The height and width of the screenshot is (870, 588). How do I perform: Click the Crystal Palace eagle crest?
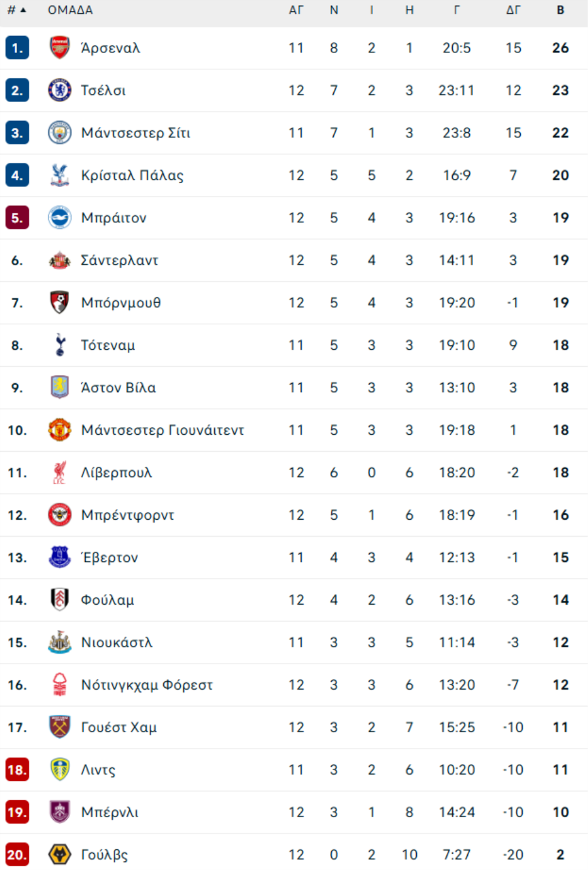point(59,175)
